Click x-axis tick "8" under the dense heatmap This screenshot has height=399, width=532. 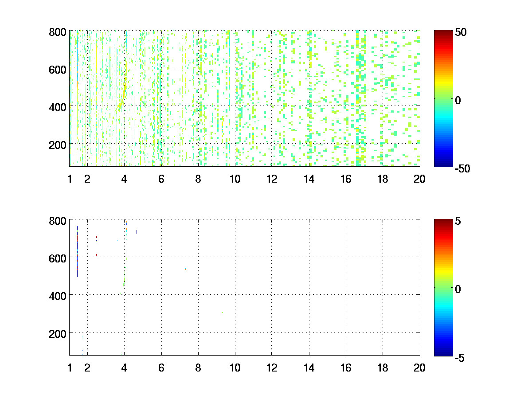(198, 179)
